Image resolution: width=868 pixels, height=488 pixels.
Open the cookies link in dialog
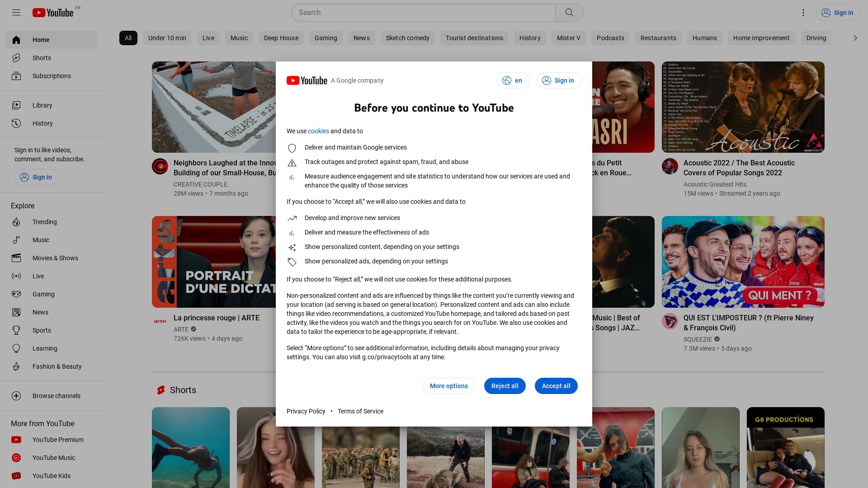318,131
